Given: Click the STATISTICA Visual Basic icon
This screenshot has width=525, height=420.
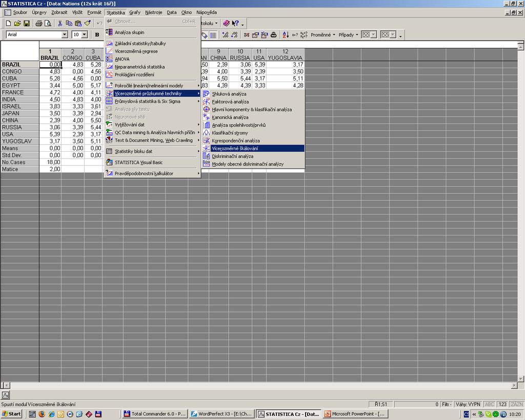Looking at the screenshot, I should (x=109, y=162).
